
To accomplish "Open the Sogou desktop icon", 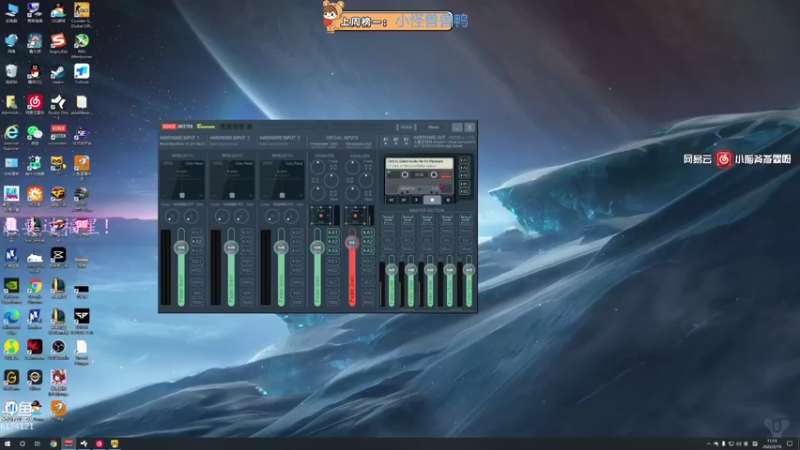I will tap(58, 43).
